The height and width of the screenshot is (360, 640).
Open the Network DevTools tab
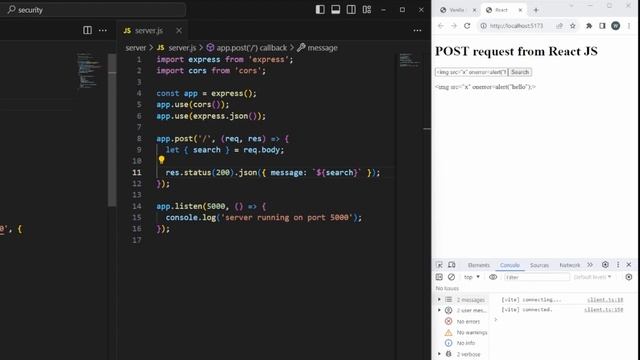click(569, 265)
